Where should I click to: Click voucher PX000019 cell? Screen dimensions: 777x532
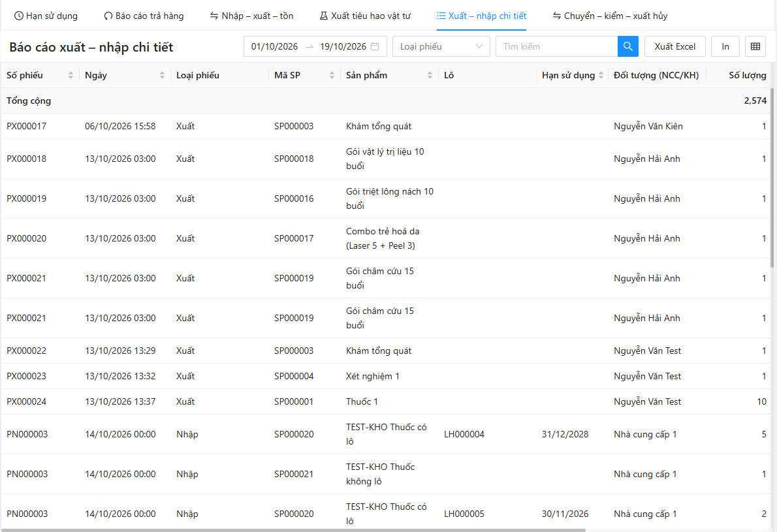point(26,198)
